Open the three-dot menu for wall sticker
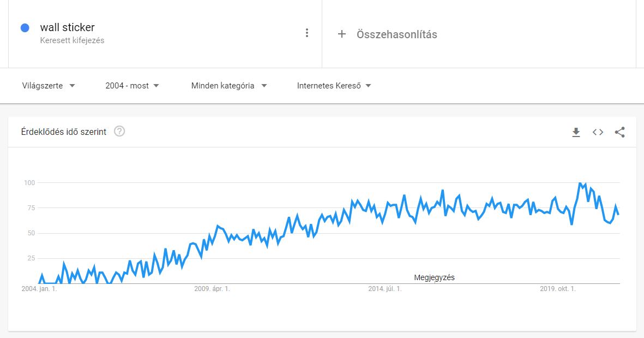 click(307, 33)
